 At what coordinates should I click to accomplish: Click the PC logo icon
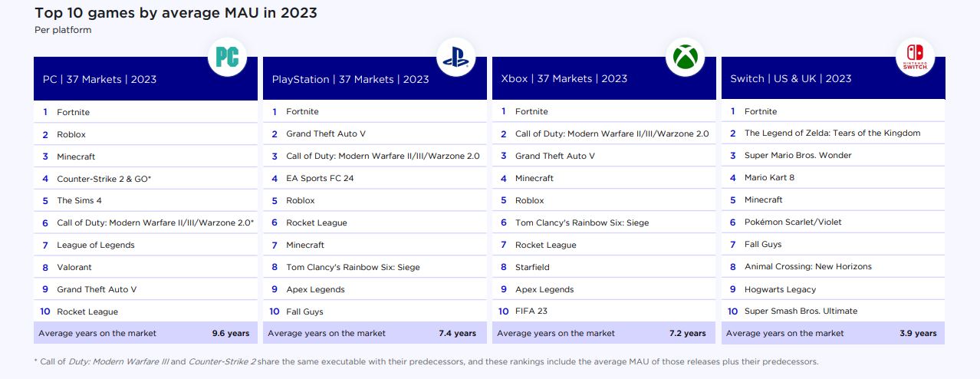click(x=227, y=57)
